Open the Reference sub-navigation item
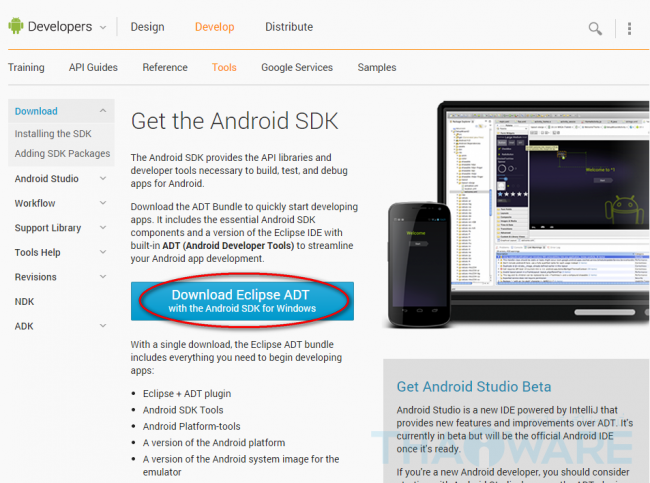The width and height of the screenshot is (650, 483). coord(165,67)
